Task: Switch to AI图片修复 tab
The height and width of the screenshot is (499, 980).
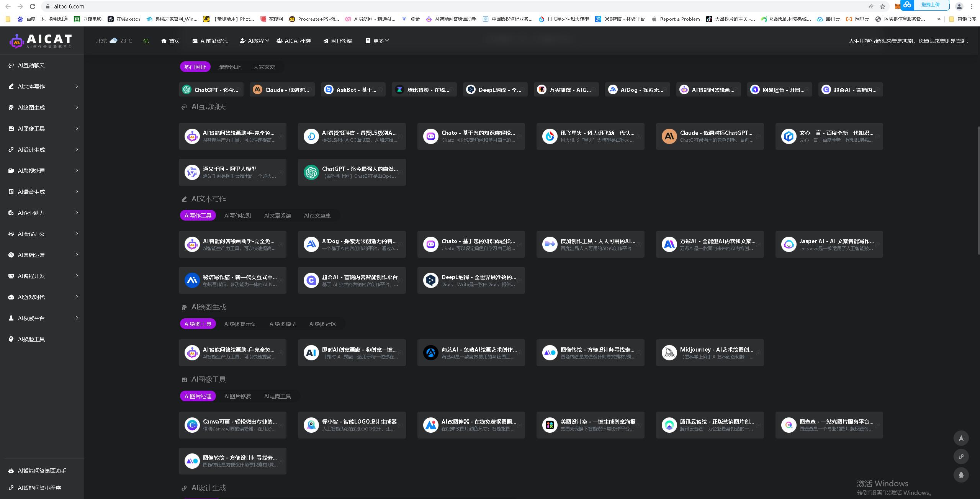Action: pos(238,396)
